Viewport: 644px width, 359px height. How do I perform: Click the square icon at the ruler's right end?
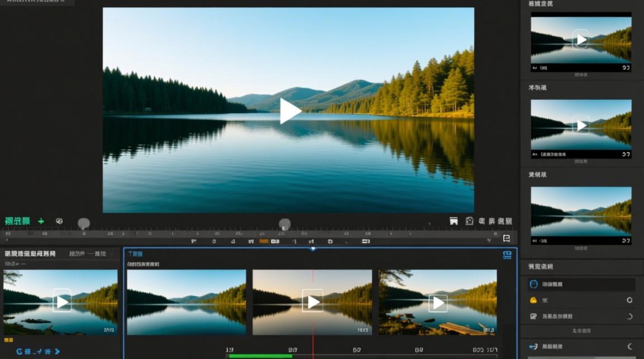pos(506,238)
